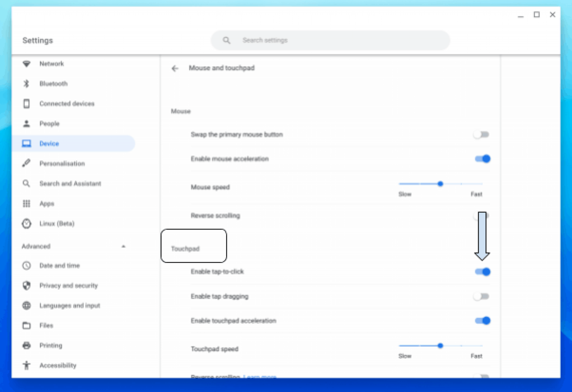Viewport: 572px width, 392px height.
Task: Click the Printing printer icon
Action: [x=27, y=345]
